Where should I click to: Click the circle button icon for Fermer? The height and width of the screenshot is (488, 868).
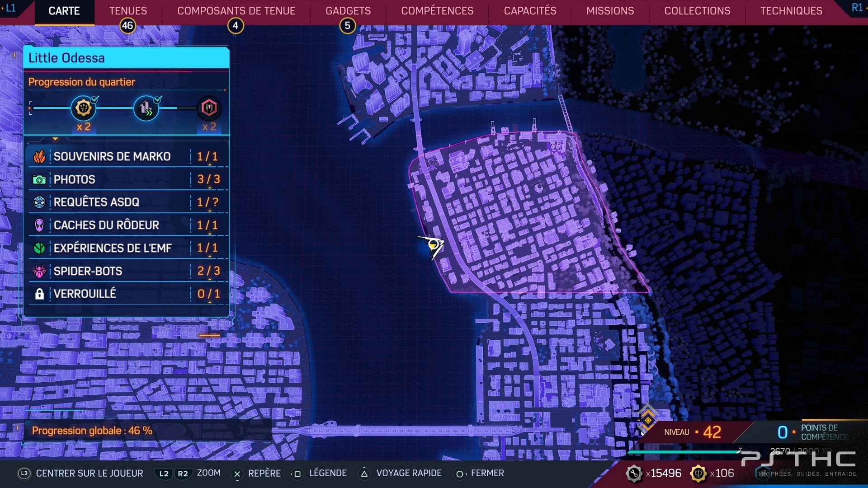pos(460,474)
